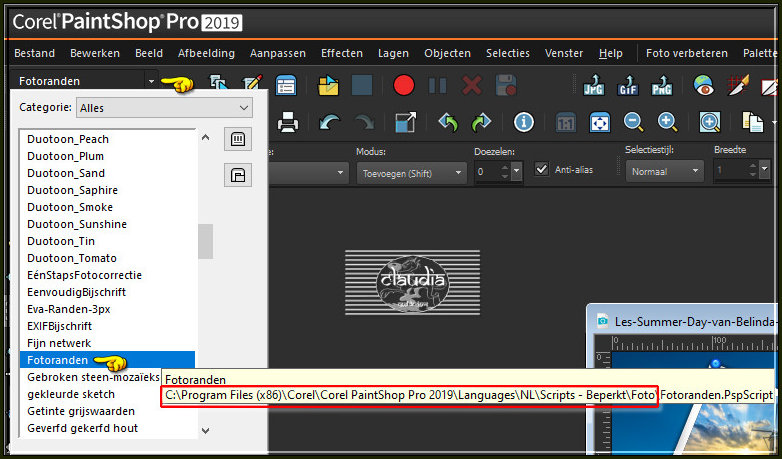Screen dimensions: 782x459
Task: Click the Print icon
Action: (288, 122)
